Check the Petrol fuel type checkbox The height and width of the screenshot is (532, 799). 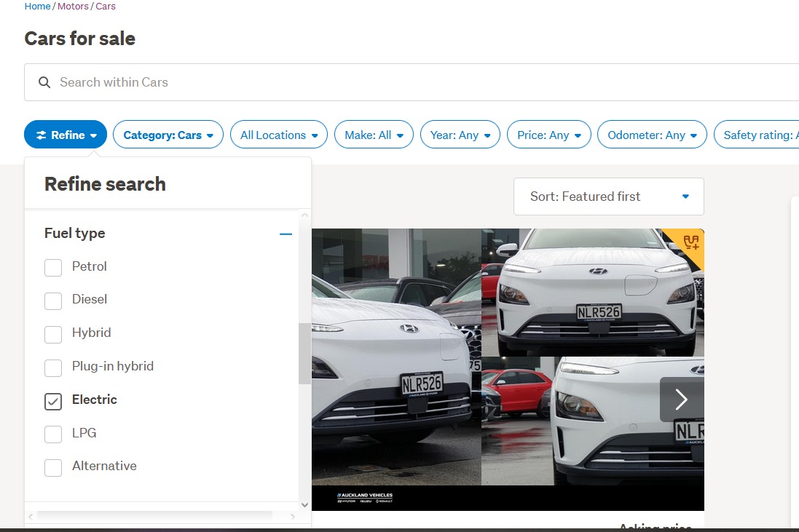pyautogui.click(x=53, y=267)
